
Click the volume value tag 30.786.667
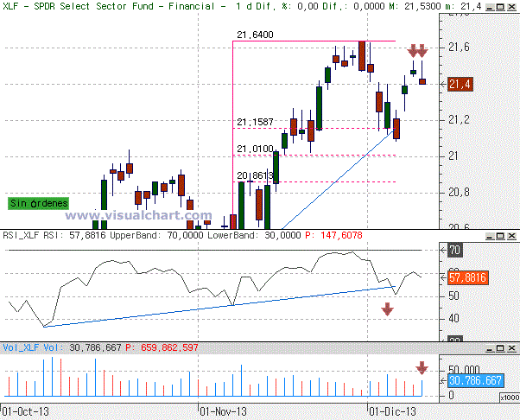pos(476,380)
